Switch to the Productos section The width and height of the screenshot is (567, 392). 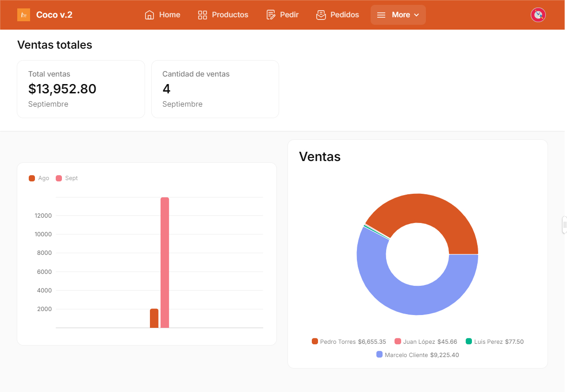point(223,15)
